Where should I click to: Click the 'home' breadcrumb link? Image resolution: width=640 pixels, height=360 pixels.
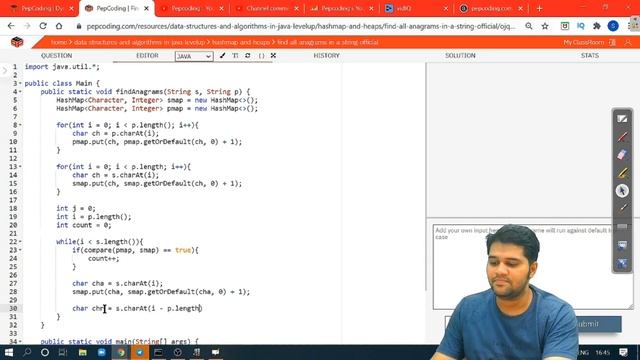point(59,42)
